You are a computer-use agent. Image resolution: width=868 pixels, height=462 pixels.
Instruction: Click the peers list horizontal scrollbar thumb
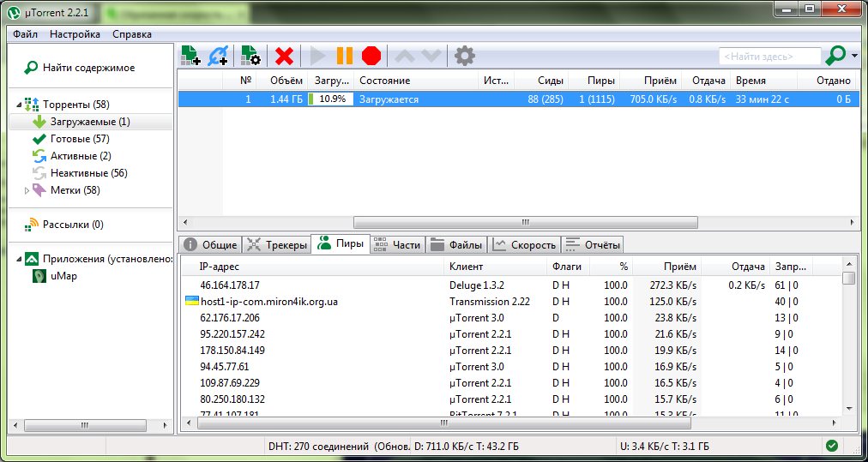pos(444,423)
